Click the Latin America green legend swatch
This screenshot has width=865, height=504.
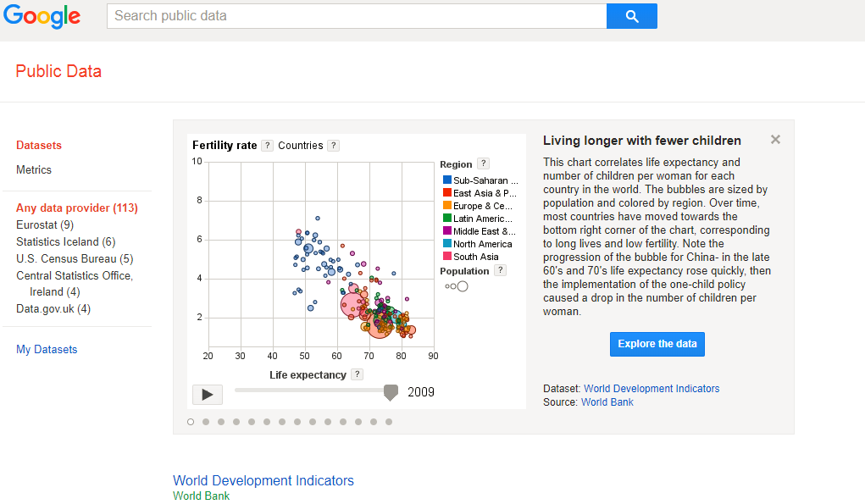tap(447, 218)
